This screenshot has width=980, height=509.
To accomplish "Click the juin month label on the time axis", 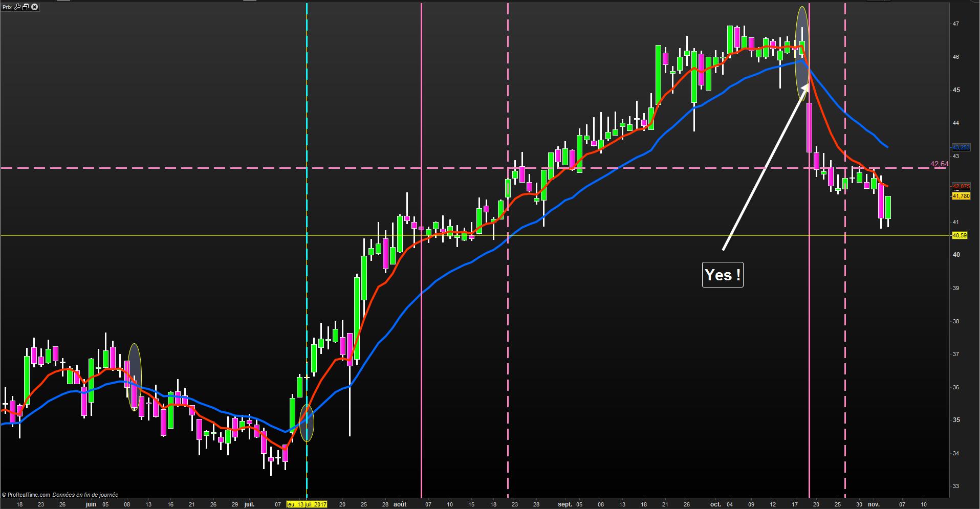I will (x=91, y=504).
